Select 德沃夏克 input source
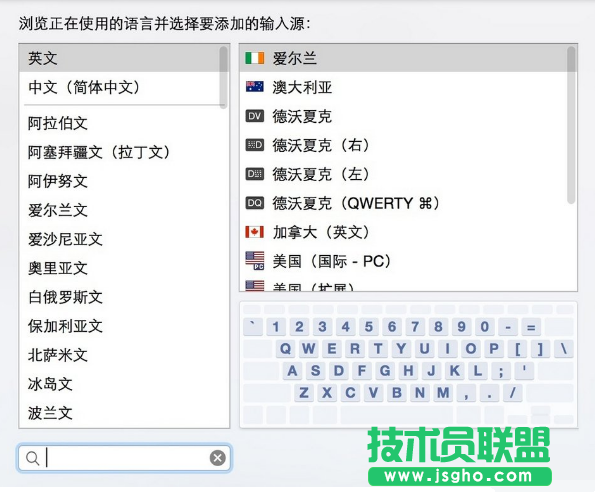 (x=408, y=116)
